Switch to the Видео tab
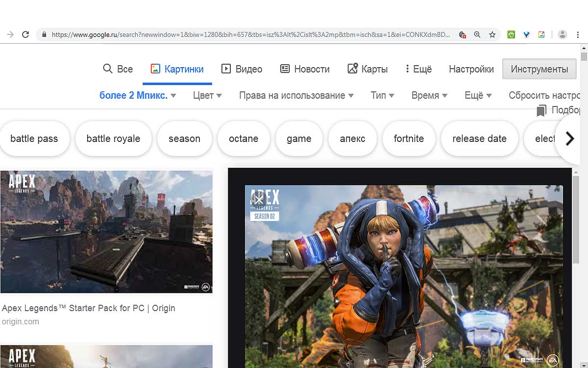This screenshot has width=588, height=368. pyautogui.click(x=242, y=69)
